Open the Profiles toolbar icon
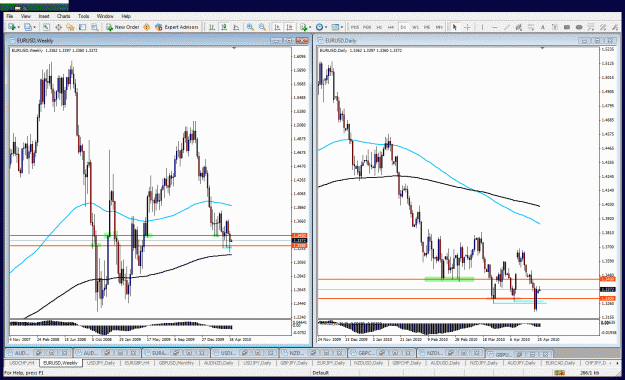Viewport: 625px width, 380px height. (28, 27)
